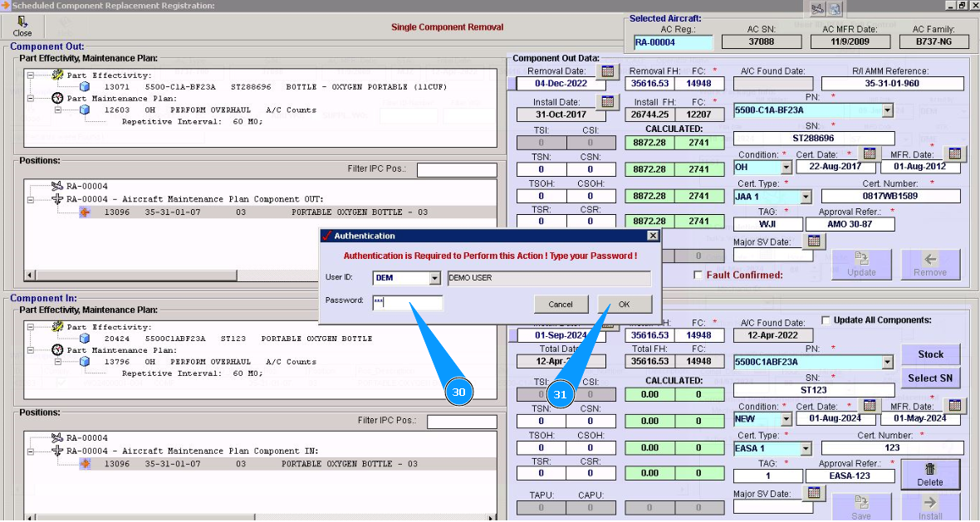The height and width of the screenshot is (522, 980).
Task: Click the Close toolbar icon at top left
Action: pos(22,26)
